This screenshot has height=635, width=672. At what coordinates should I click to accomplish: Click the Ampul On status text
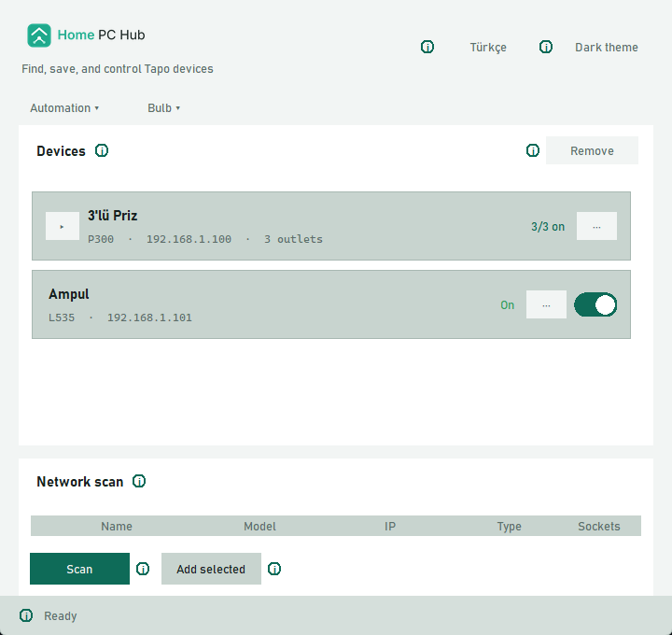pos(508,304)
